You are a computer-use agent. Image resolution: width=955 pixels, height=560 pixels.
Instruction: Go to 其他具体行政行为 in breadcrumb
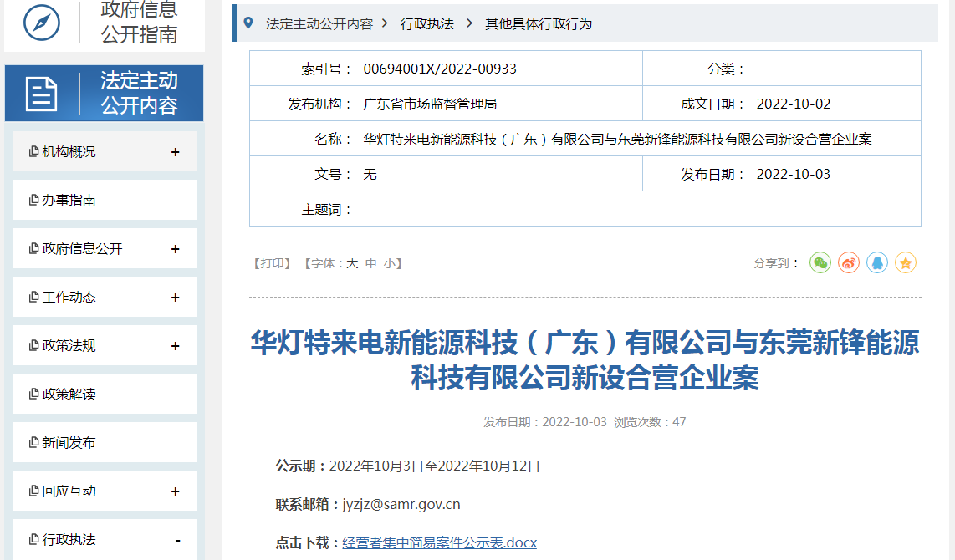(x=539, y=23)
